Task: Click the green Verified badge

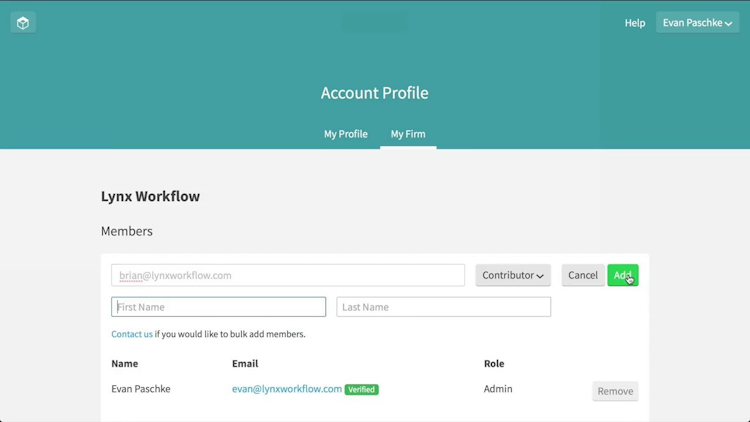Action: (362, 389)
